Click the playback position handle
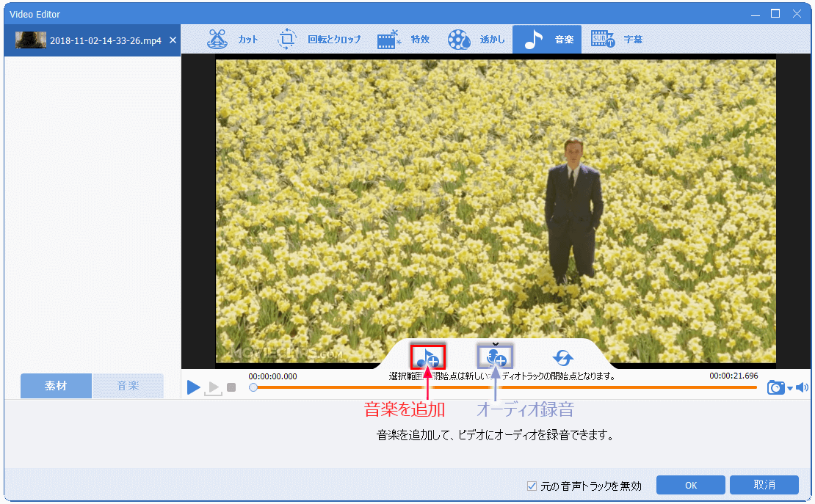 coord(253,387)
